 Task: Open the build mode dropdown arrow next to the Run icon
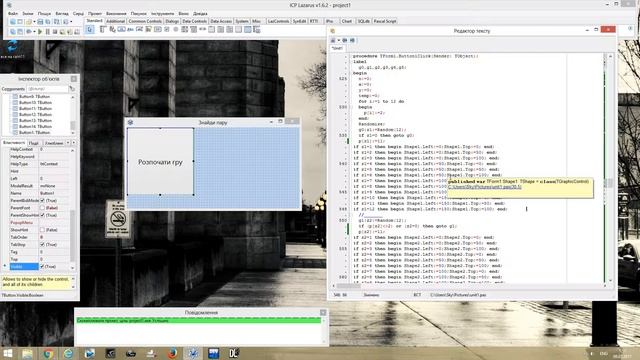(34, 31)
